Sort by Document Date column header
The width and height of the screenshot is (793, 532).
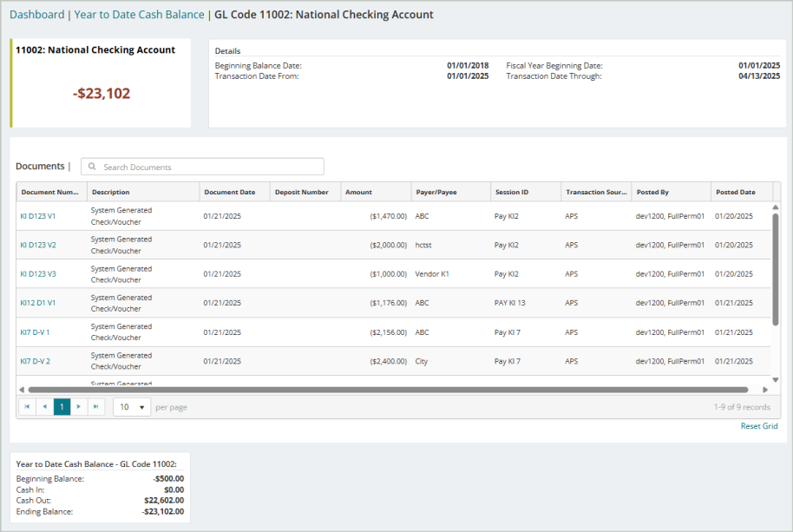229,192
